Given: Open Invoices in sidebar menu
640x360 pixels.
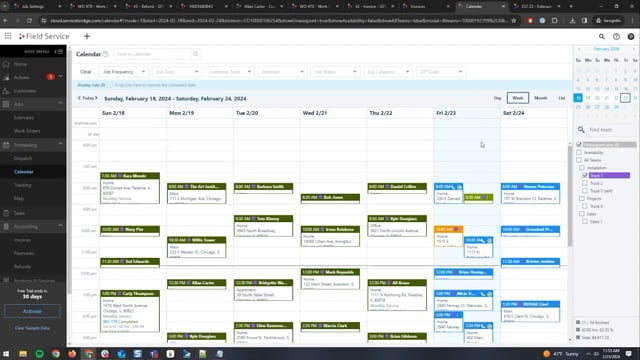Looking at the screenshot, I should pos(22,240).
